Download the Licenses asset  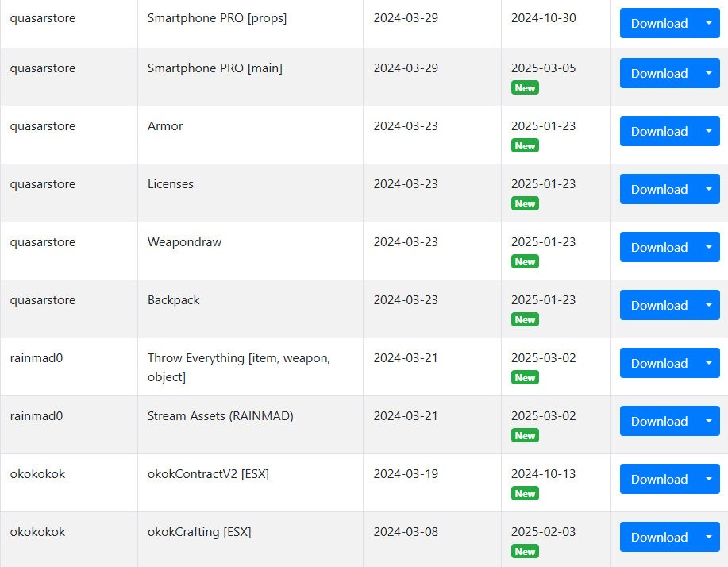pos(659,190)
